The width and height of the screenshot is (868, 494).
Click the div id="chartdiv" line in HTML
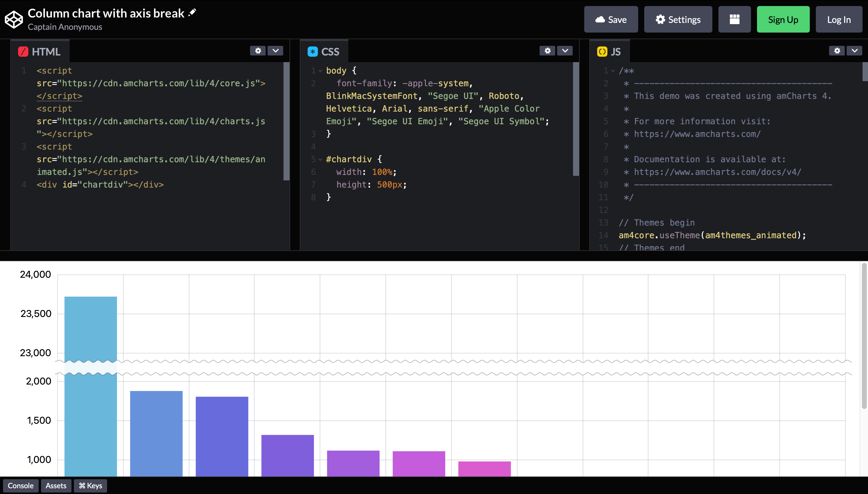pos(100,185)
